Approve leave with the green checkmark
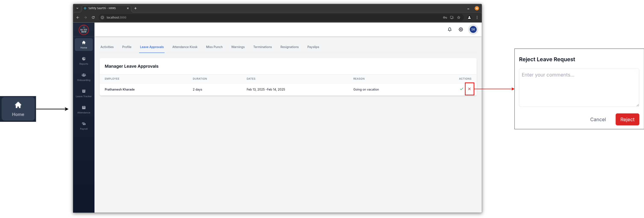Viewport: 644px width, 218px height. [461, 89]
